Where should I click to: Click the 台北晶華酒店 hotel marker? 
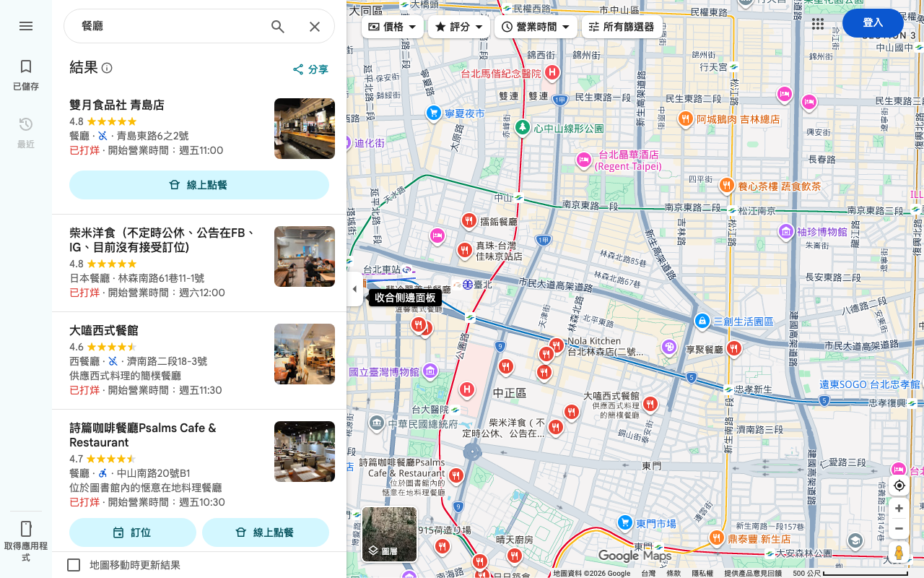click(583, 160)
